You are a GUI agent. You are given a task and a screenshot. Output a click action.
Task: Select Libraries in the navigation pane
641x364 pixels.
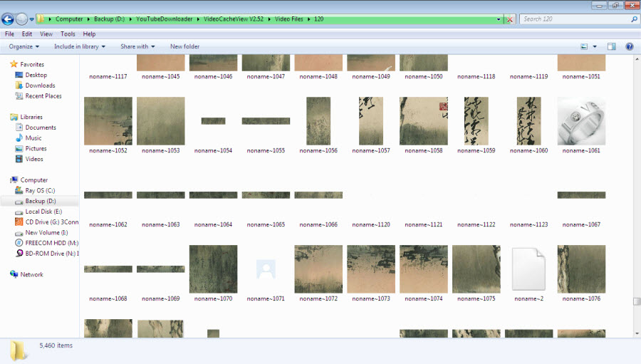pyautogui.click(x=31, y=117)
